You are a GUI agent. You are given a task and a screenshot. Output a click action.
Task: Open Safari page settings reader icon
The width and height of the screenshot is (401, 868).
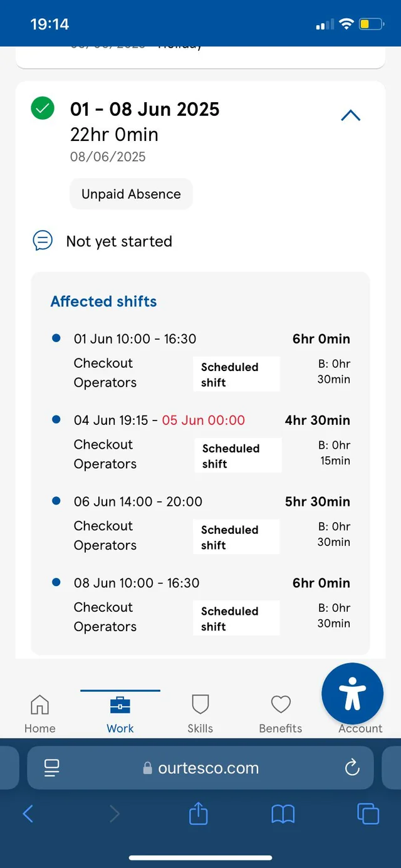[51, 768]
